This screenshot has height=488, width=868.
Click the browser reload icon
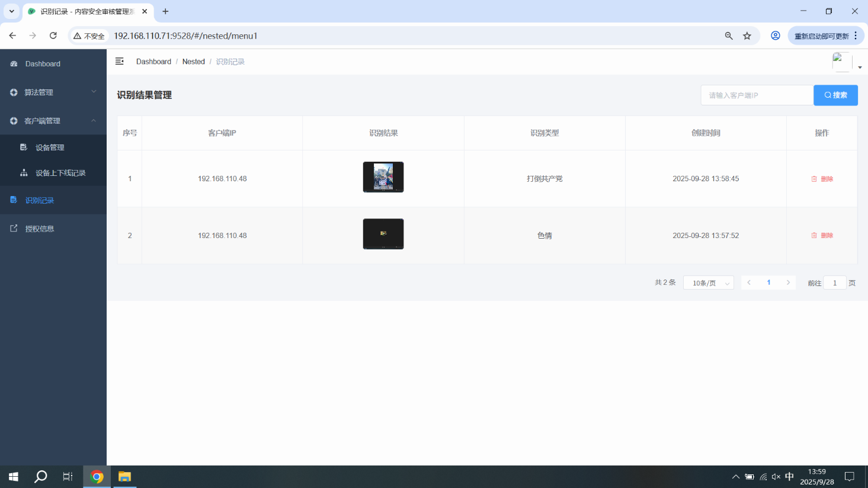[53, 36]
